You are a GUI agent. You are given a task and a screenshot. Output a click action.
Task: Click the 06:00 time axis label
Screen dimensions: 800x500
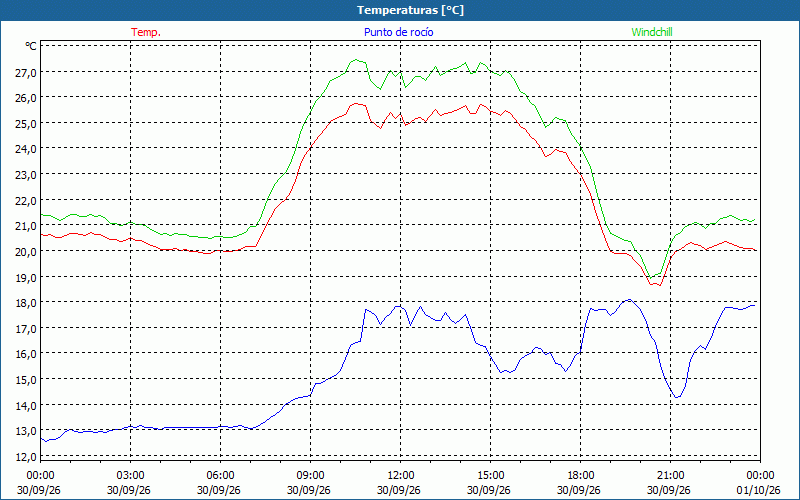point(220,476)
